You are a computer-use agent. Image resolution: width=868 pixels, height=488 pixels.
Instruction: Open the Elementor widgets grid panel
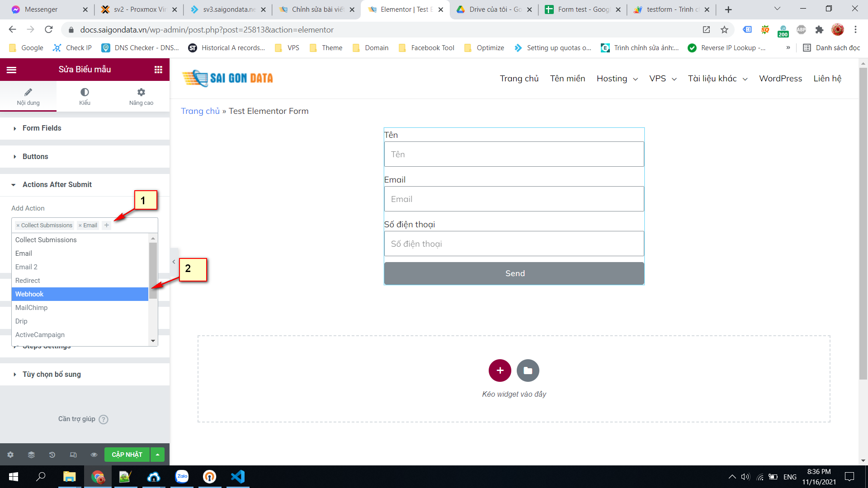[158, 70]
